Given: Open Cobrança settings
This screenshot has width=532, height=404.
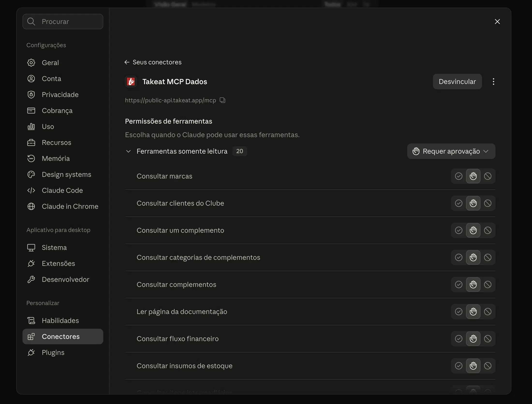Looking at the screenshot, I should (x=63, y=111).
